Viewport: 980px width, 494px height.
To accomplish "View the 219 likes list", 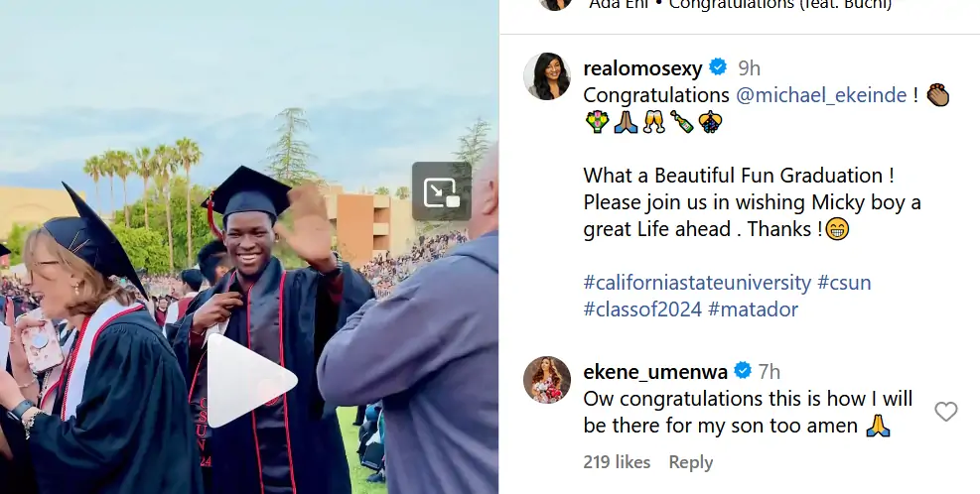I will 617,462.
